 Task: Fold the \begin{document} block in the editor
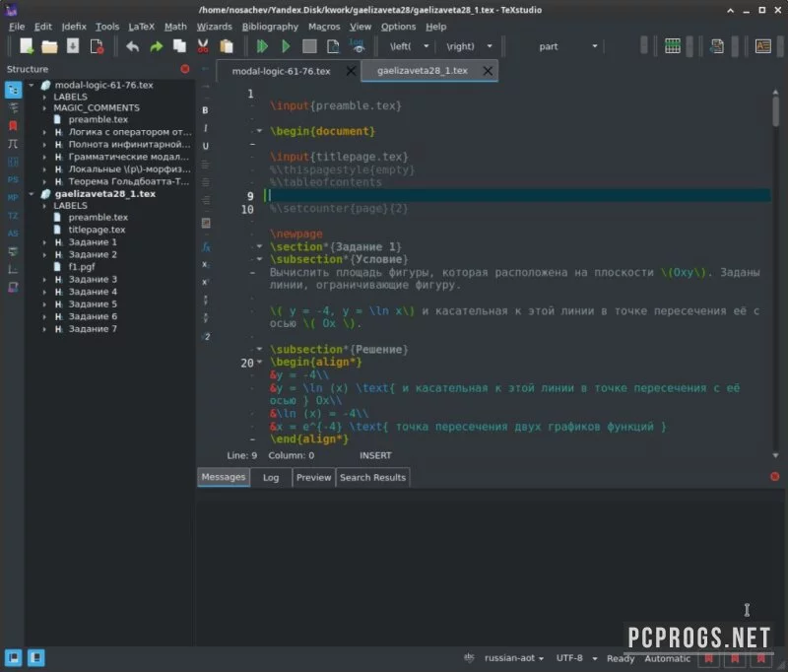259,131
